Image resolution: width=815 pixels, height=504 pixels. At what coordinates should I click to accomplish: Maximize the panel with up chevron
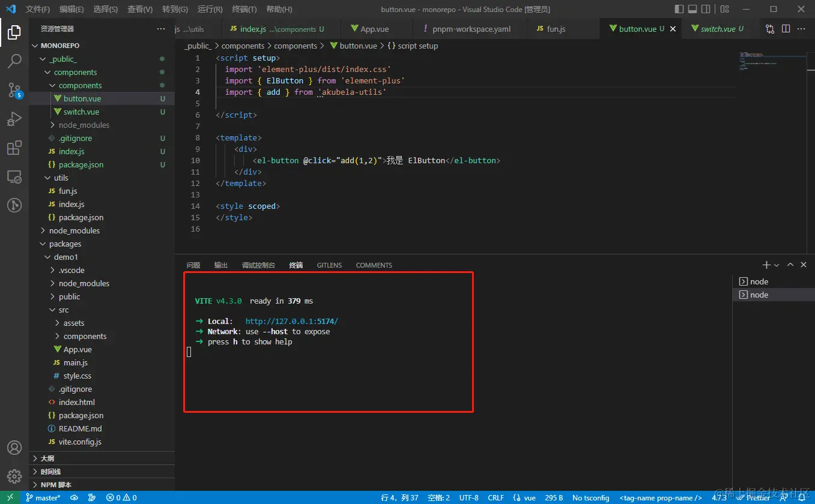pyautogui.click(x=790, y=265)
